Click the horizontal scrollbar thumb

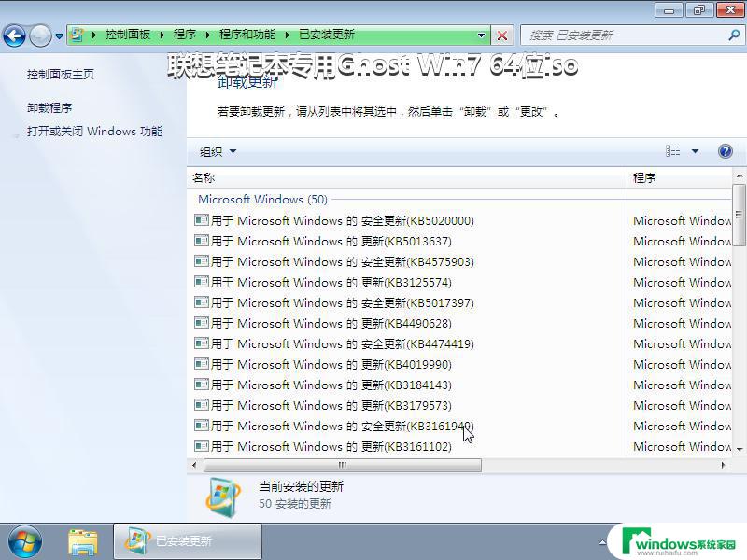click(342, 465)
